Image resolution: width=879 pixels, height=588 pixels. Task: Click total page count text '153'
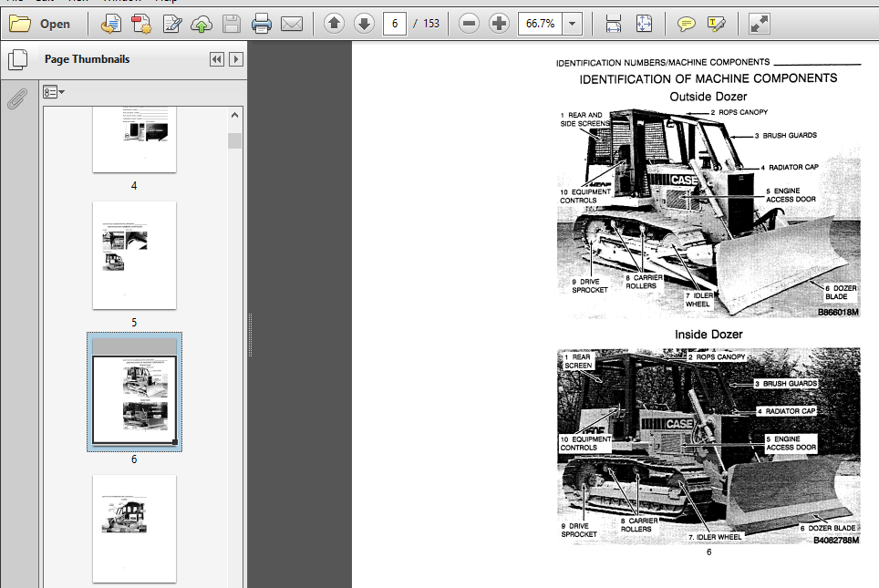[431, 24]
